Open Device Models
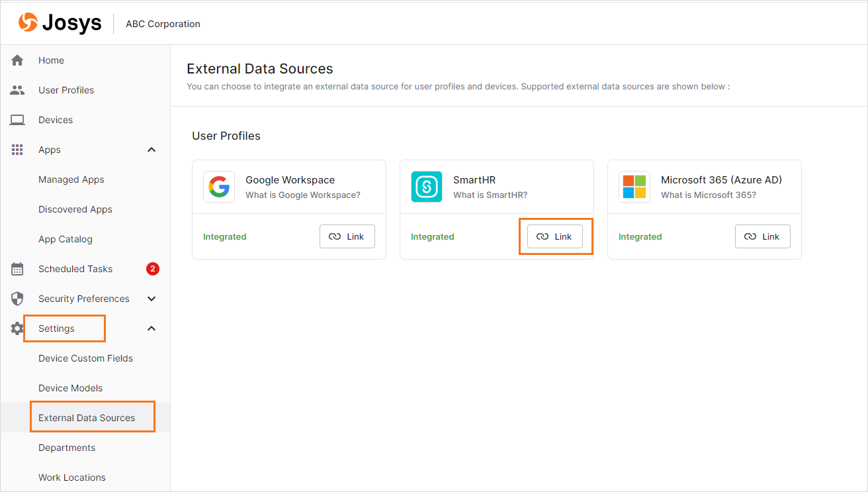Screen dimensions: 868x492 (x=71, y=388)
